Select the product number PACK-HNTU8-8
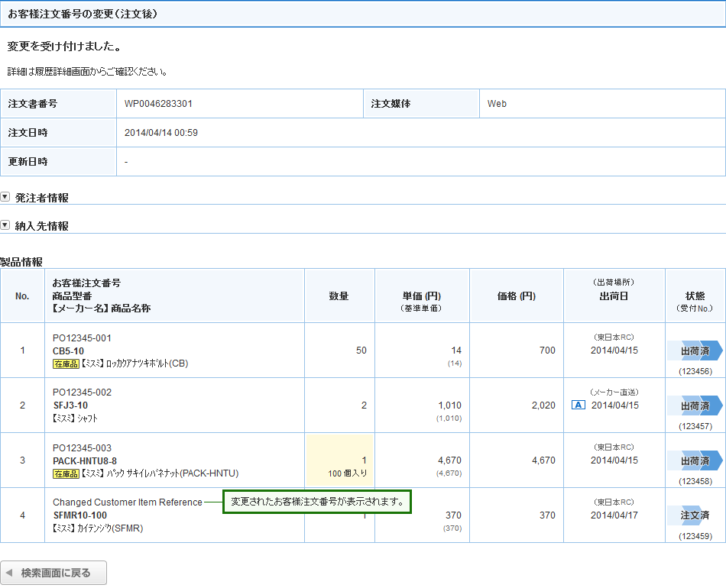This screenshot has height=588, width=726. [x=85, y=460]
